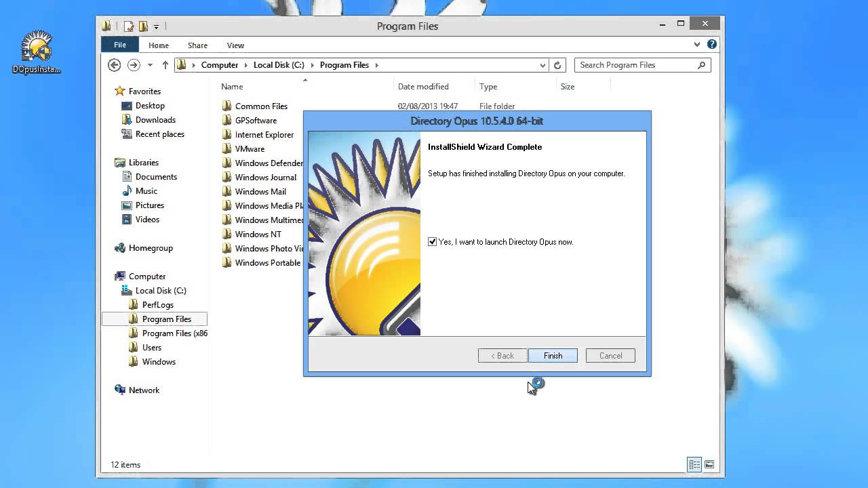Select Program Files (x86) in the tree

(x=174, y=333)
